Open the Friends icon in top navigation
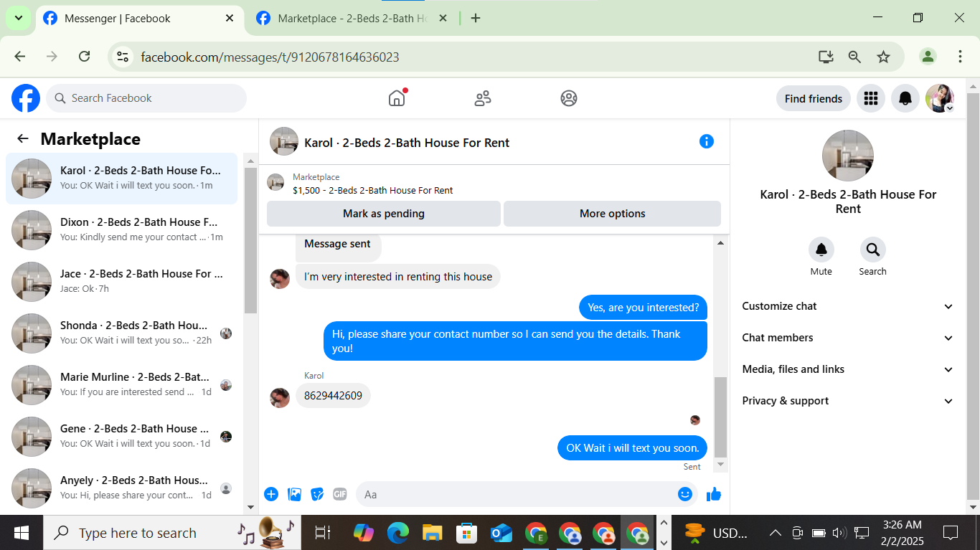The image size is (980, 550). coord(483,98)
